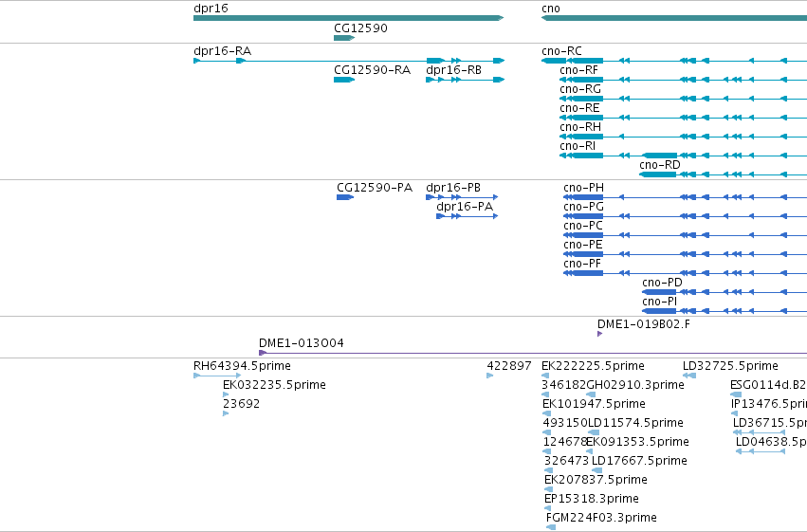Click the 346182 feature label
Viewport: 807px width, 532px height.
tap(564, 385)
